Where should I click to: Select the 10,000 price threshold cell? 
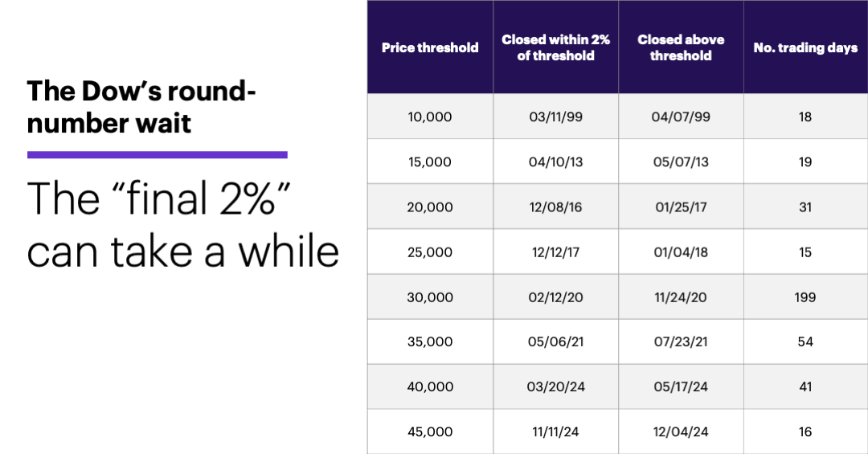430,117
